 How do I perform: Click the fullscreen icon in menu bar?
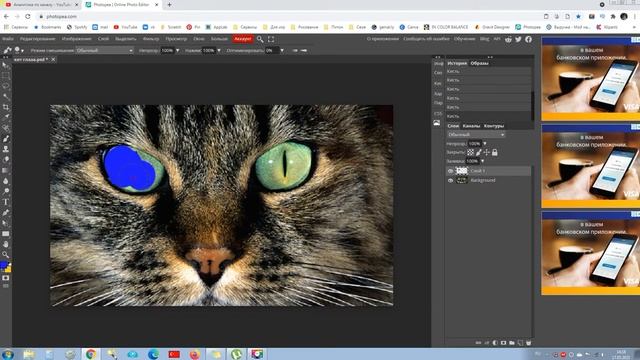click(271, 39)
